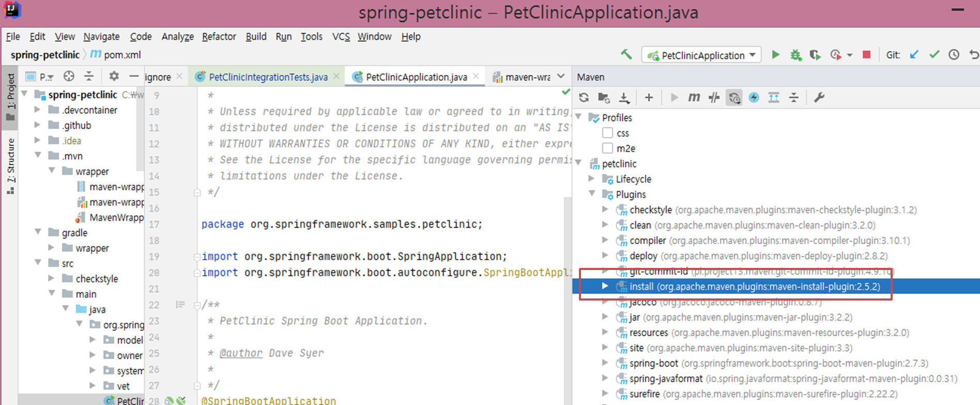The width and height of the screenshot is (980, 405).
Task: Generate sources and update folders icon in Maven
Action: click(604, 98)
